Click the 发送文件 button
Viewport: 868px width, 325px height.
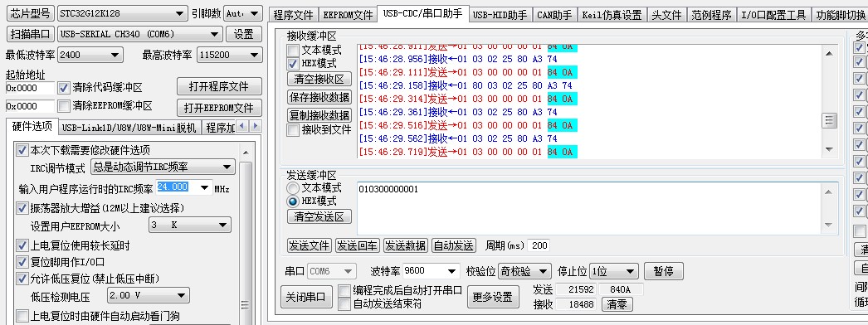(x=310, y=245)
